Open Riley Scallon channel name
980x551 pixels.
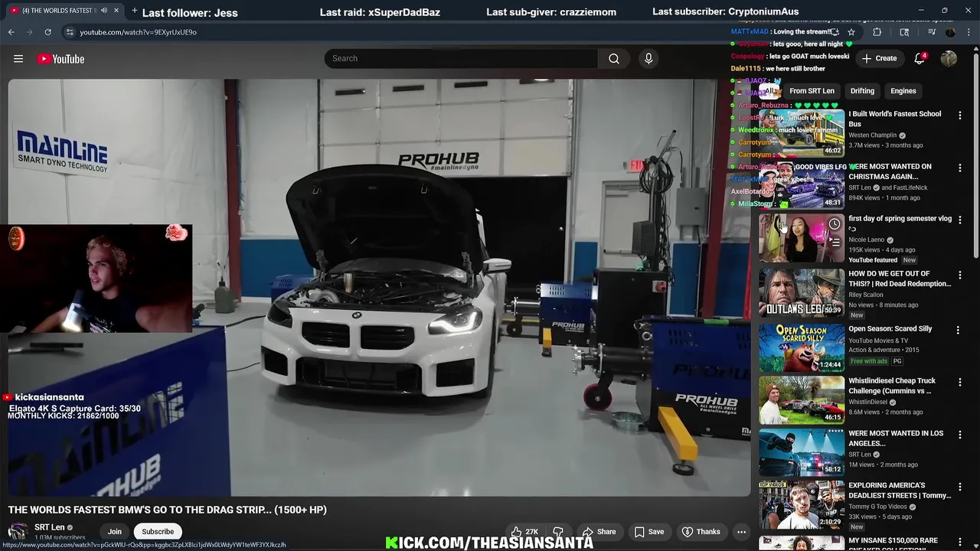coord(865,295)
